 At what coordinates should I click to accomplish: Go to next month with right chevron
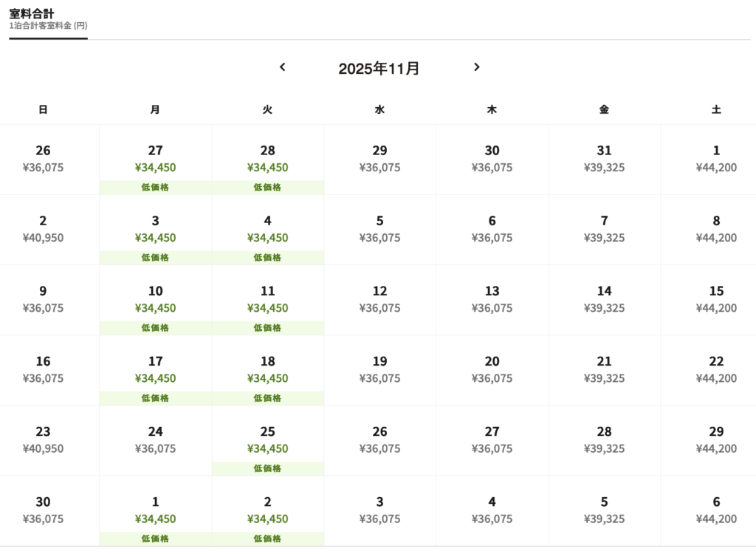pos(477,67)
